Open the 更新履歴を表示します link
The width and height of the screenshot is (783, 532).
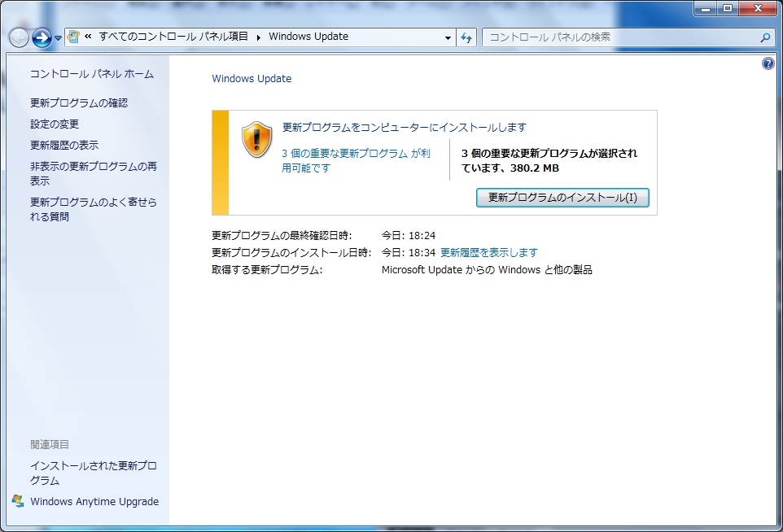click(x=488, y=252)
